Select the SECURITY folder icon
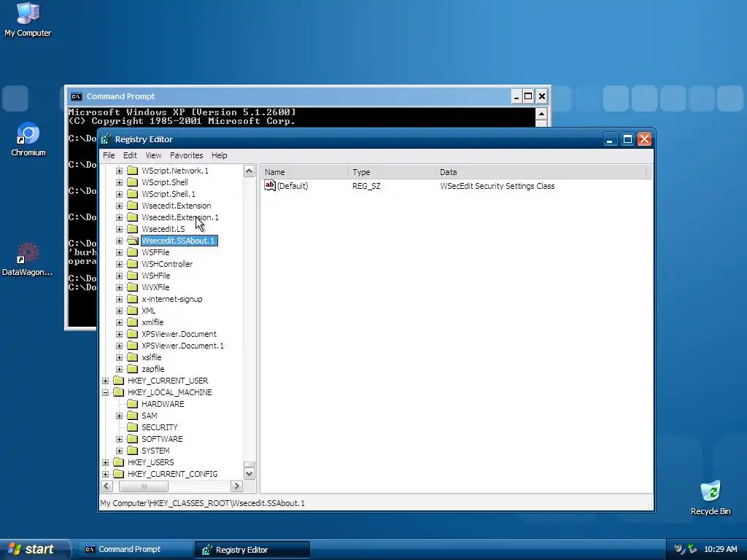The height and width of the screenshot is (560, 747). pyautogui.click(x=133, y=427)
